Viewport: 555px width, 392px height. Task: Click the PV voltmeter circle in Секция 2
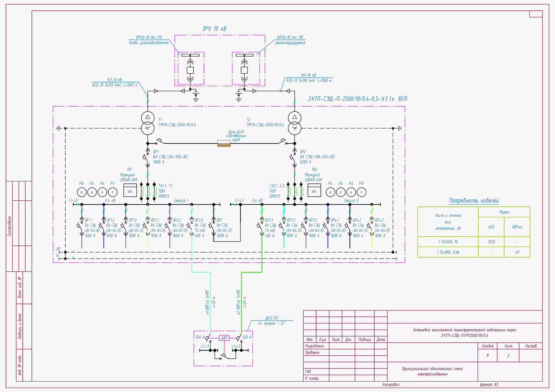point(361,192)
